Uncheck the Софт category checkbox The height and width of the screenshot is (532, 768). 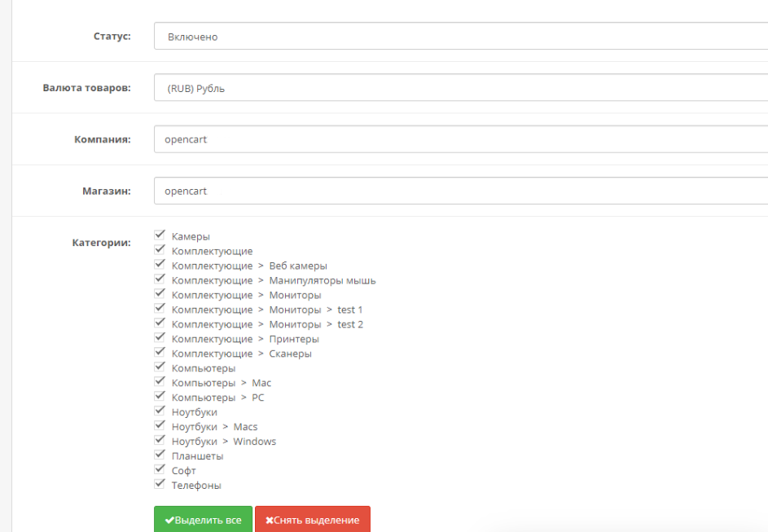160,470
